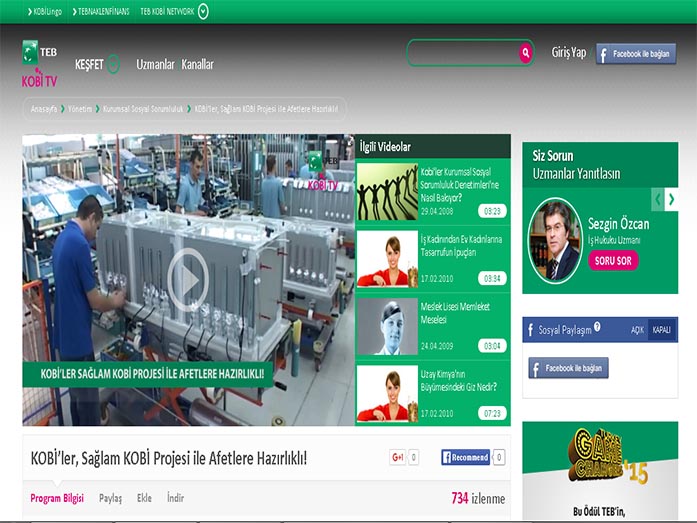The width and height of the screenshot is (697, 523).
Task: Open Uzay Kimya'nın Büyümesindeki Giz Nedir title
Action: (x=459, y=380)
